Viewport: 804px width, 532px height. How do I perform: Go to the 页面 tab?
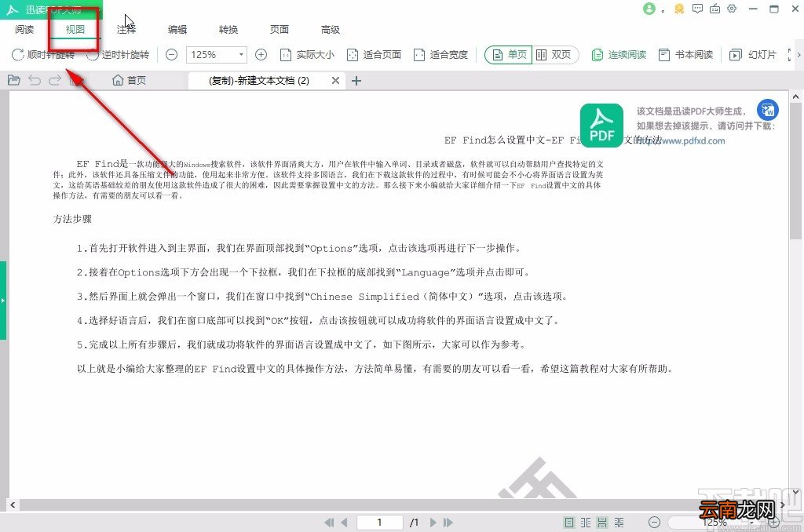tap(280, 30)
